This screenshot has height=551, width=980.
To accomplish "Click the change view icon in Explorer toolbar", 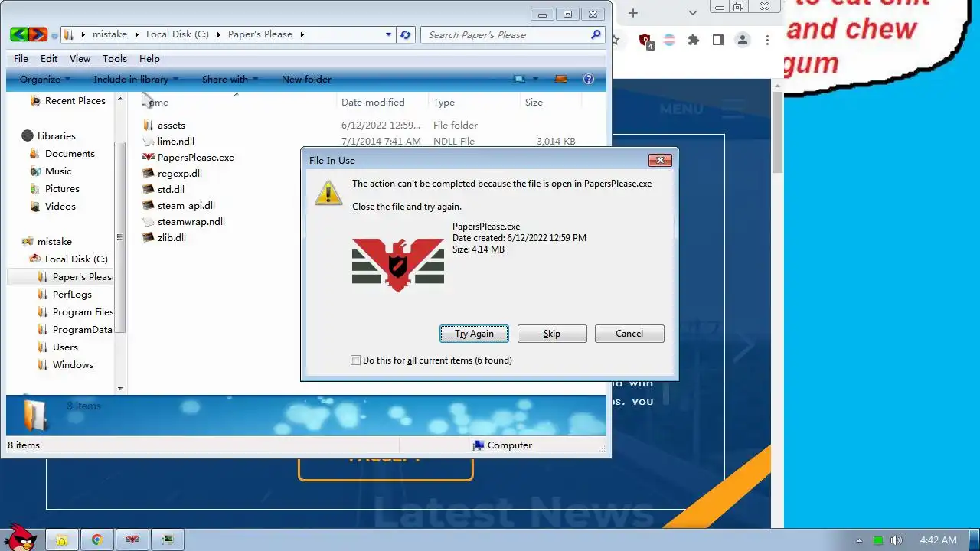I will (520, 79).
